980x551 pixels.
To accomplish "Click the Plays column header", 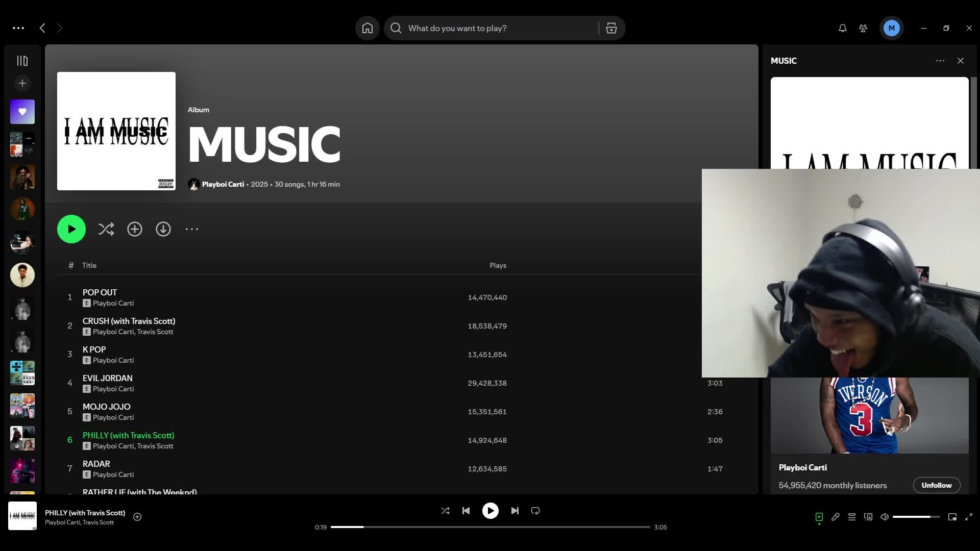I will tap(498, 265).
